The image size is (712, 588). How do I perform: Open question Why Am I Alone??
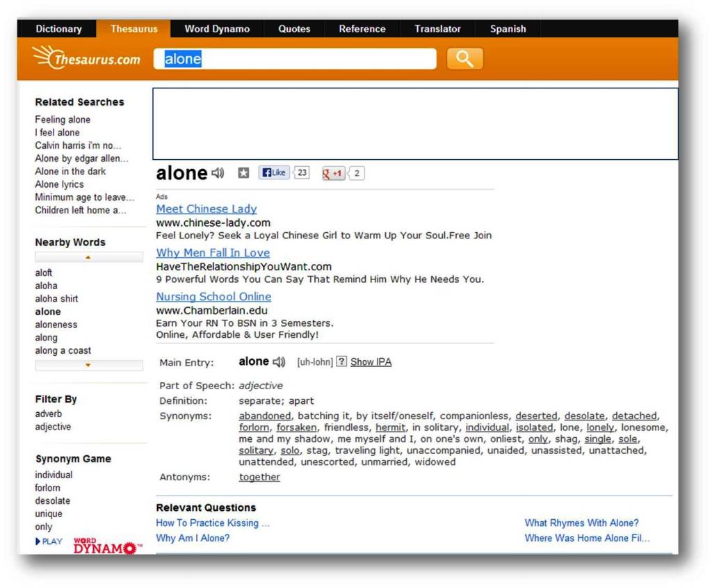click(x=193, y=538)
